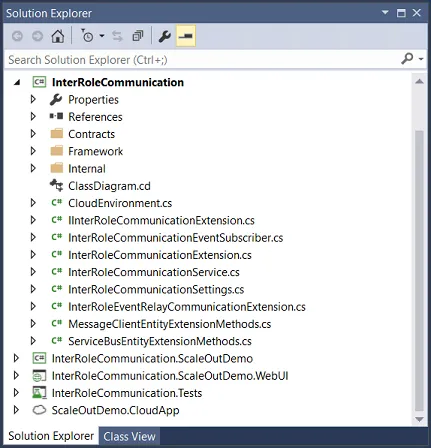Click C# icon of InterRoleEventRelayCommunicationExtension.cs
431x448 pixels.
[57, 306]
